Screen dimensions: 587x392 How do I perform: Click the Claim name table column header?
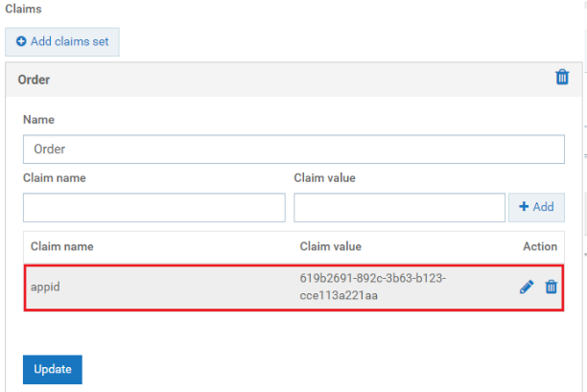pyautogui.click(x=61, y=246)
